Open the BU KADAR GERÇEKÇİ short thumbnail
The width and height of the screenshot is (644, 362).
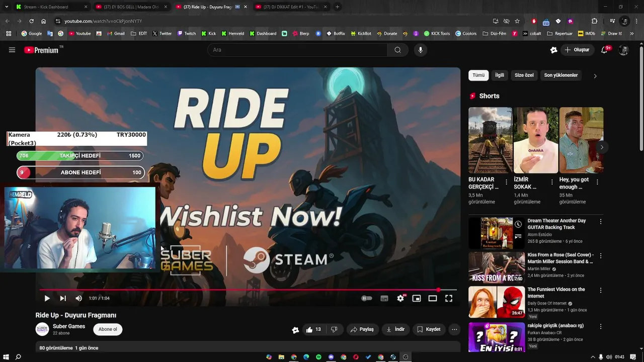pos(491,140)
